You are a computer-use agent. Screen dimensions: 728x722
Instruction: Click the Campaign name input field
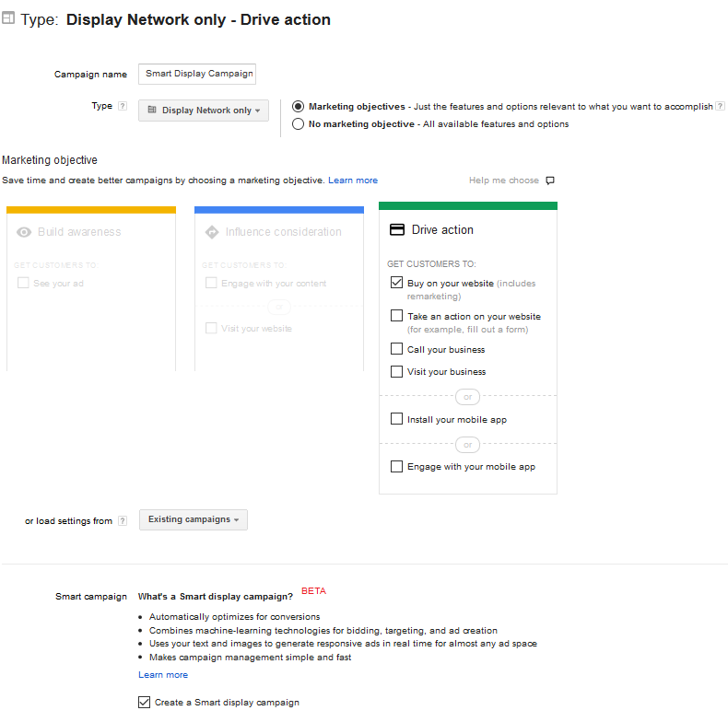coord(197,74)
